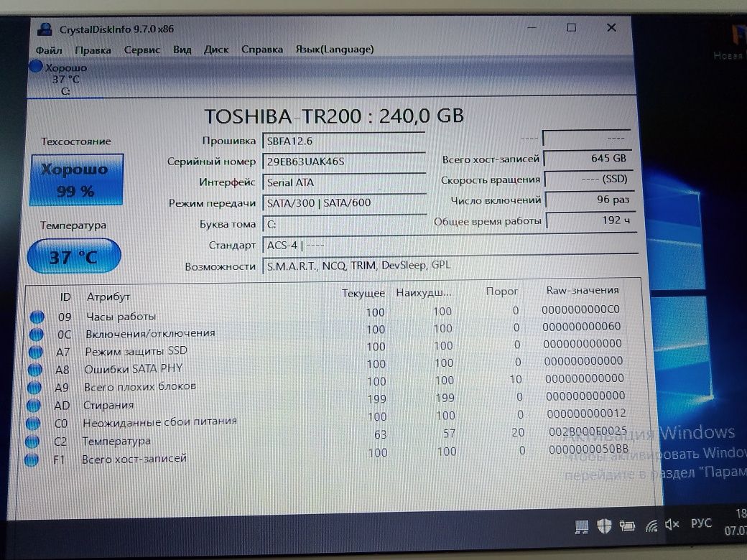747x560 pixels.
Task: Click the status dot for Всего плохих блоков
Action: 34,388
